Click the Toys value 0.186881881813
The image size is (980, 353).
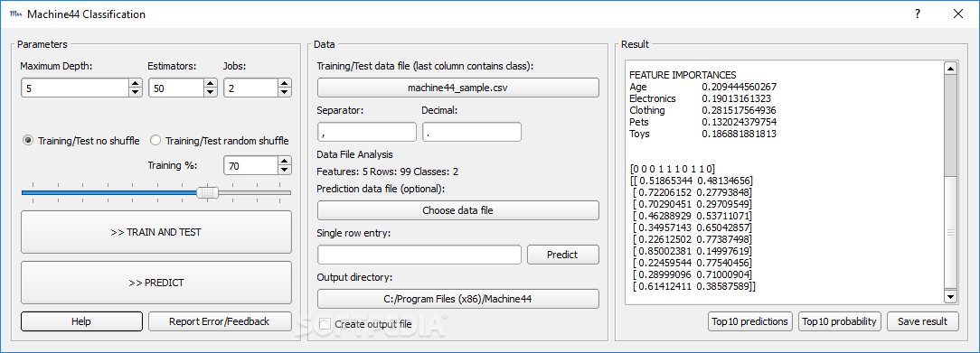(x=739, y=134)
